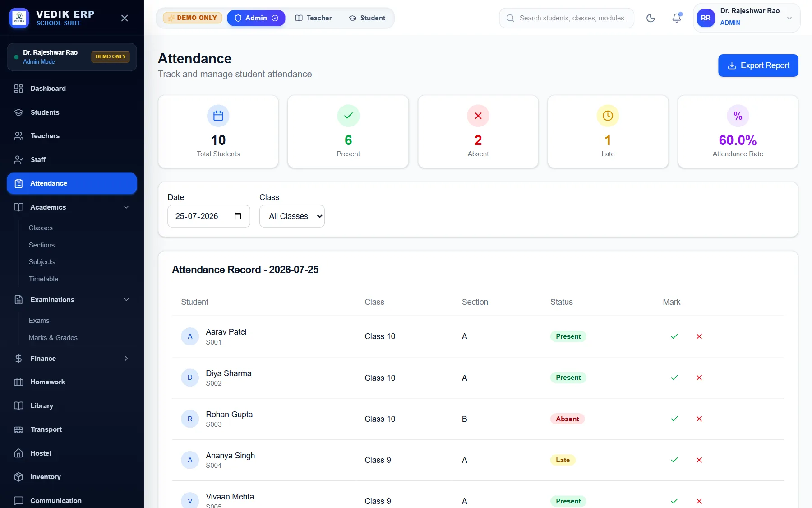Collapse the Academics menu section
The height and width of the screenshot is (508, 812).
click(x=126, y=207)
